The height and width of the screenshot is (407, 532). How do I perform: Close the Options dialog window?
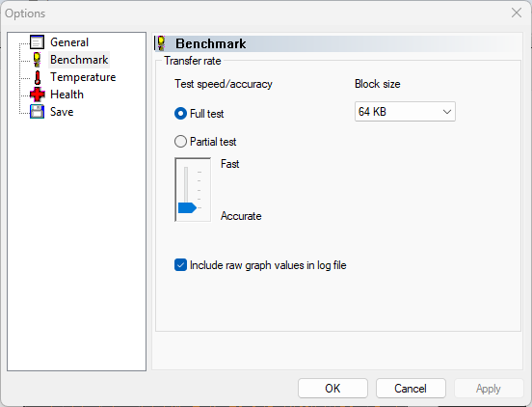click(517, 13)
